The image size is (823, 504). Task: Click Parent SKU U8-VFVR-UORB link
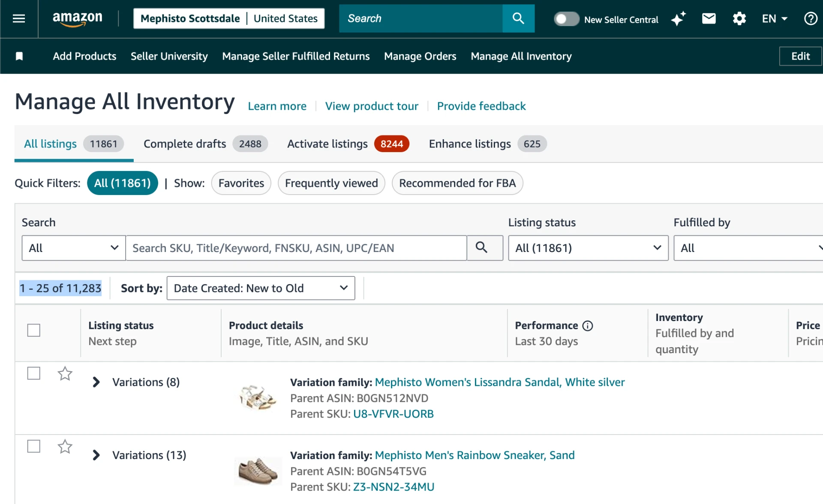pyautogui.click(x=393, y=414)
